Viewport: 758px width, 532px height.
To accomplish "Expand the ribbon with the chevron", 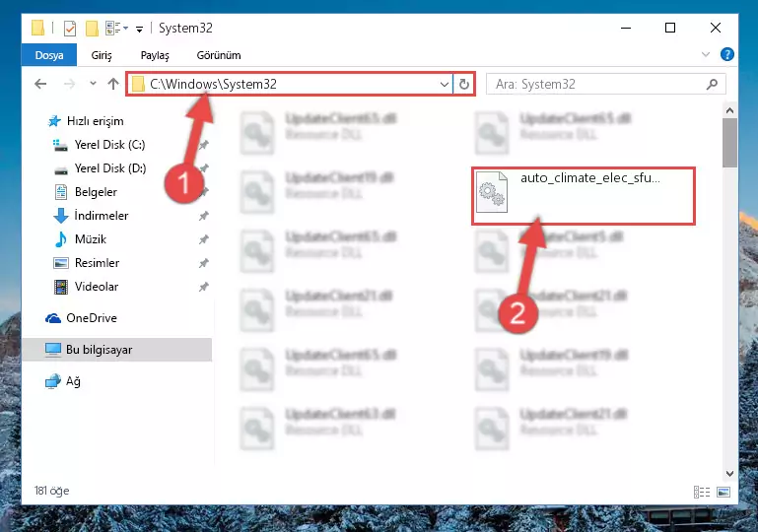I will [706, 54].
